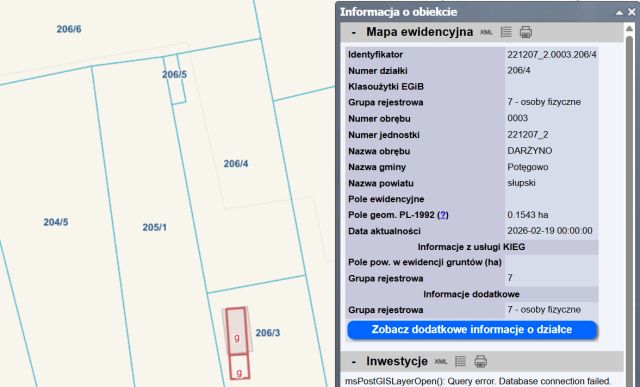Collapse the Inwestycje section

click(x=353, y=362)
